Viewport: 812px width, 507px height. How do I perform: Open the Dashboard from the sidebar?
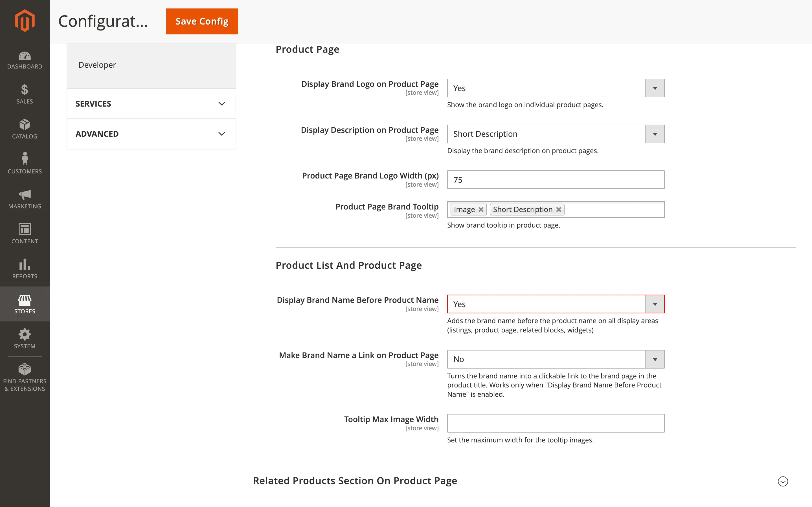pyautogui.click(x=25, y=60)
